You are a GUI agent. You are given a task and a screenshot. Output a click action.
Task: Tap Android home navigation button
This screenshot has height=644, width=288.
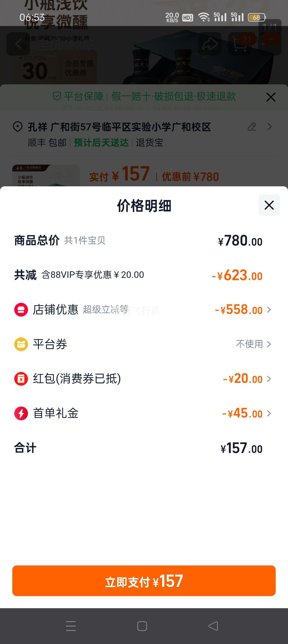coord(142,626)
